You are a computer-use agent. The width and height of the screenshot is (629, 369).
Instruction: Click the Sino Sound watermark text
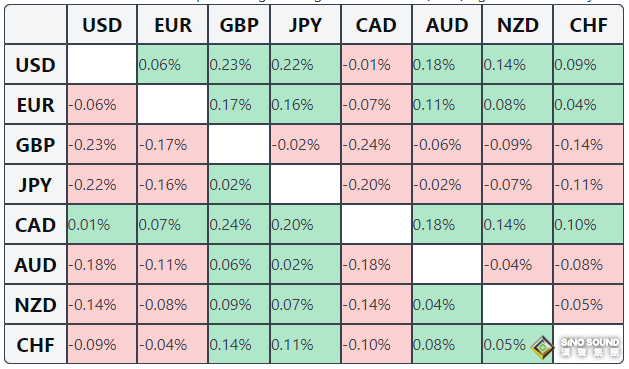590,347
